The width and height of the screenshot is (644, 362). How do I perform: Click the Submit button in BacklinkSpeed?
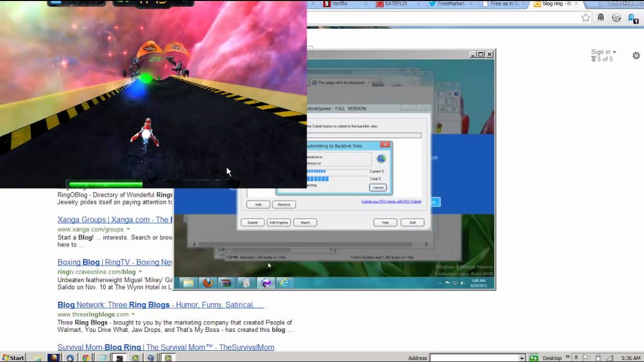[253, 222]
